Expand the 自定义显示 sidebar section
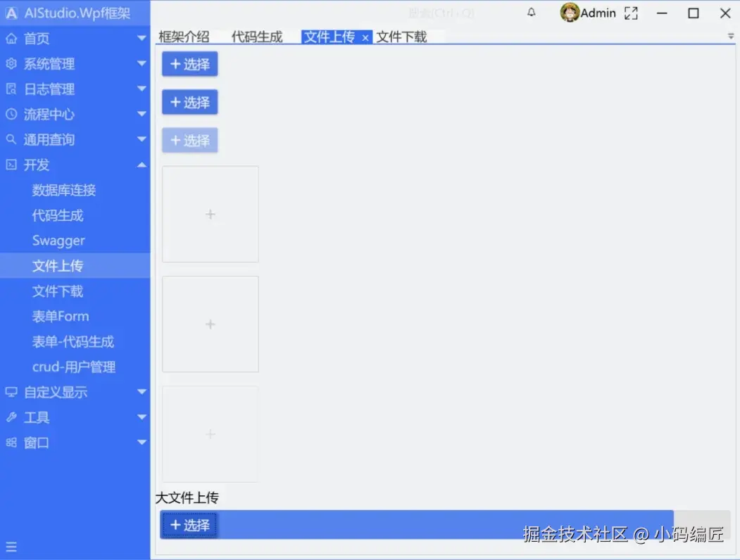This screenshot has width=740, height=560. [142, 392]
